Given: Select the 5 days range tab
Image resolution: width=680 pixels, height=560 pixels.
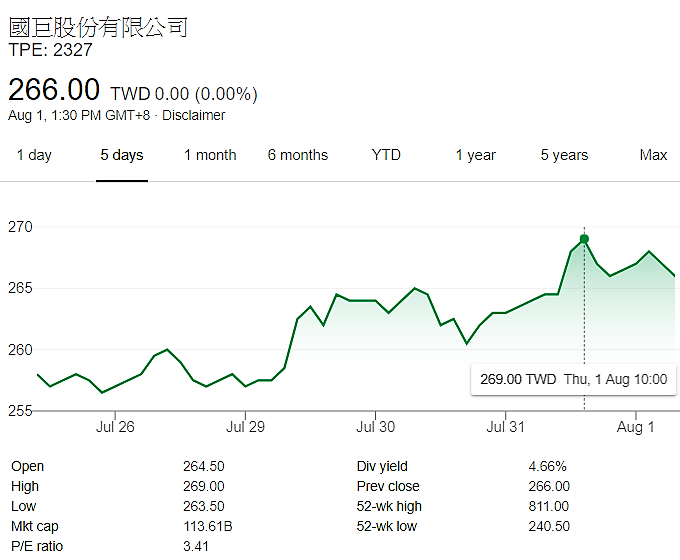Looking at the screenshot, I should tap(122, 155).
